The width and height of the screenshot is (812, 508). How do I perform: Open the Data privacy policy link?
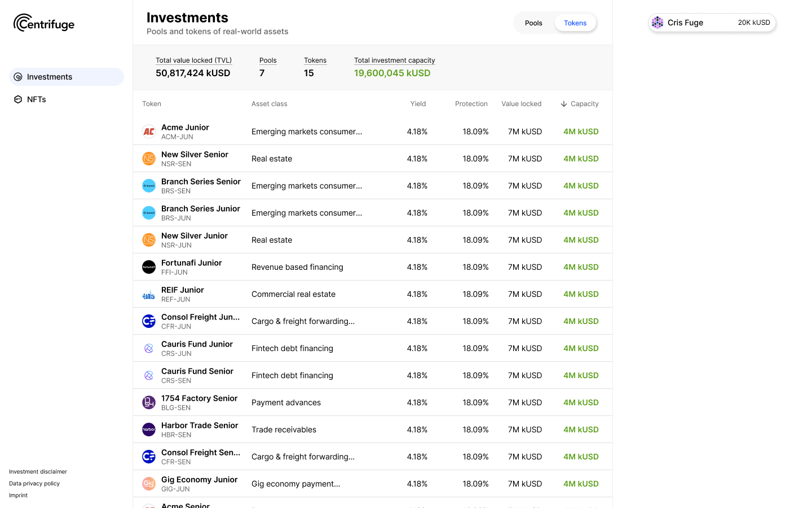(34, 484)
